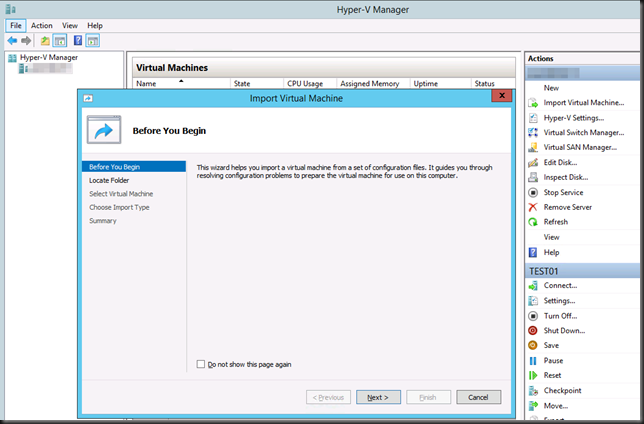Viewport: 644px width, 424px height.
Task: Sort by State column header
Action: pos(257,83)
